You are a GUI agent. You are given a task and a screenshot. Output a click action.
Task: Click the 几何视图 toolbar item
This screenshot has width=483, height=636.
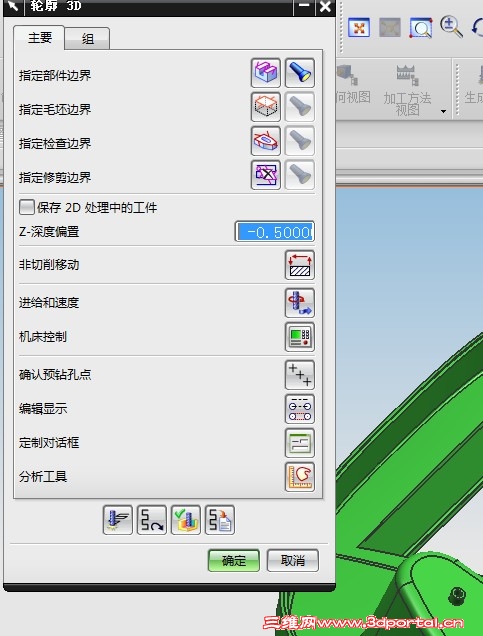coord(353,85)
